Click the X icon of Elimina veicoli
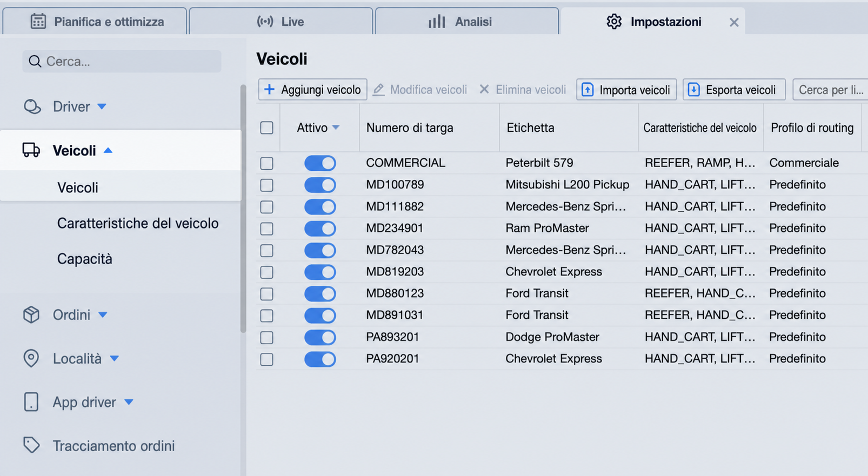The height and width of the screenshot is (476, 868). (x=484, y=89)
